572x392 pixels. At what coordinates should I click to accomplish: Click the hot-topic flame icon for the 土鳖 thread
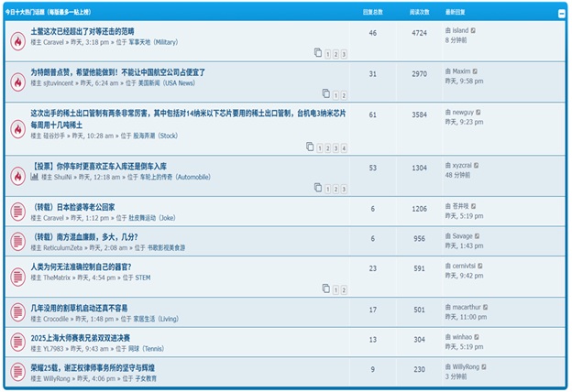[17, 42]
